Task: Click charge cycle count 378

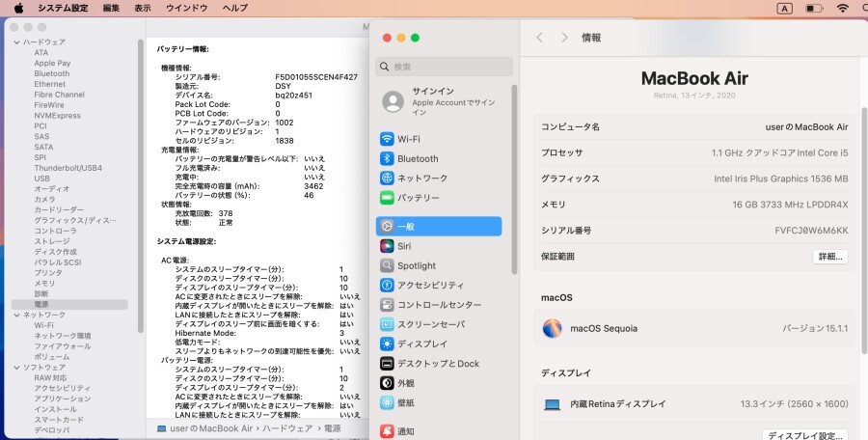Action: click(226, 213)
